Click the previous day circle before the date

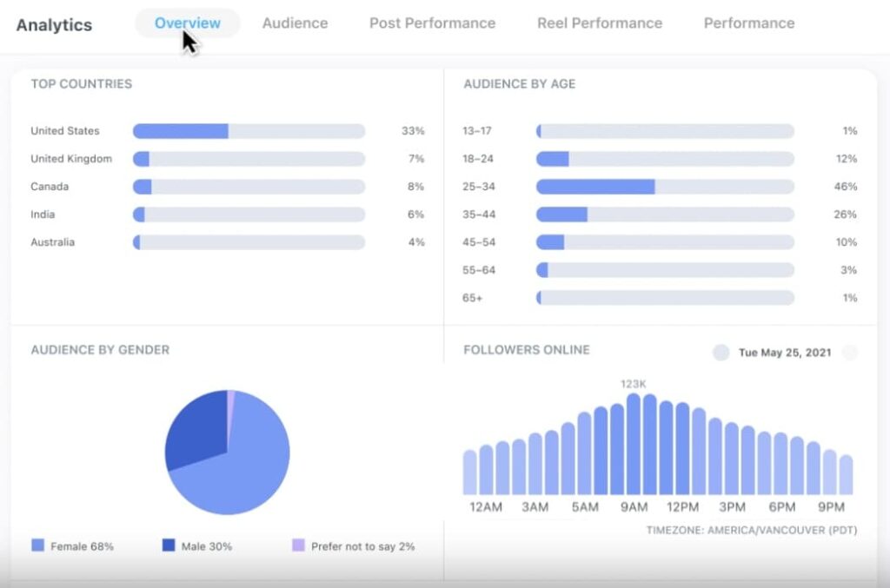coord(721,353)
